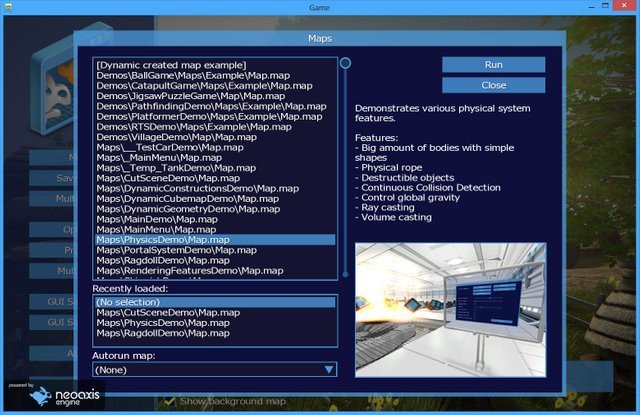
Task: Select (No selection) in Recently loaded
Action: [215, 302]
